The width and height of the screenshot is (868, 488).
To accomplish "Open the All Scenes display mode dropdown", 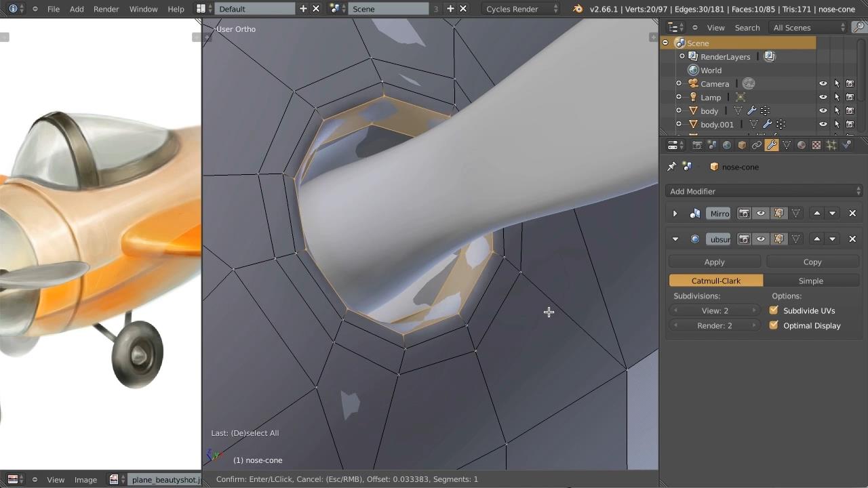I will tap(808, 28).
